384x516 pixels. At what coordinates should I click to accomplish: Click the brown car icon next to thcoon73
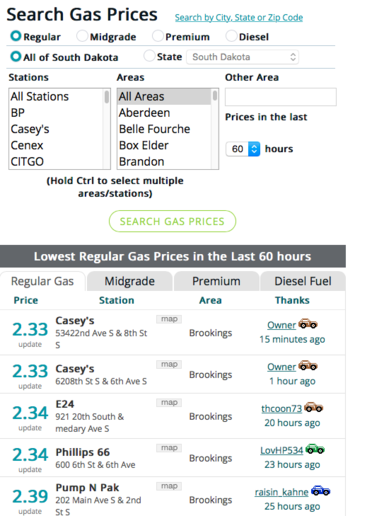coord(313,407)
